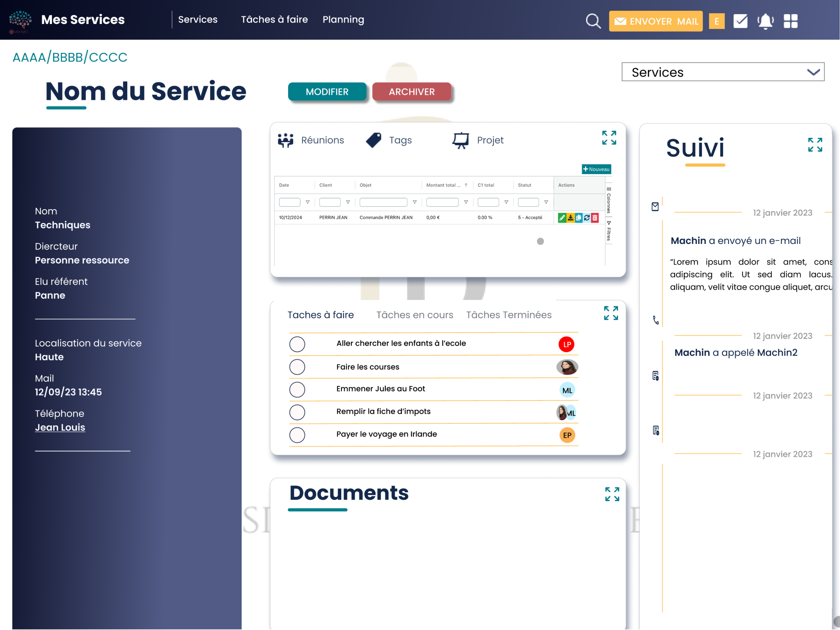
Task: Switch to Réunions tab
Action: (x=323, y=140)
